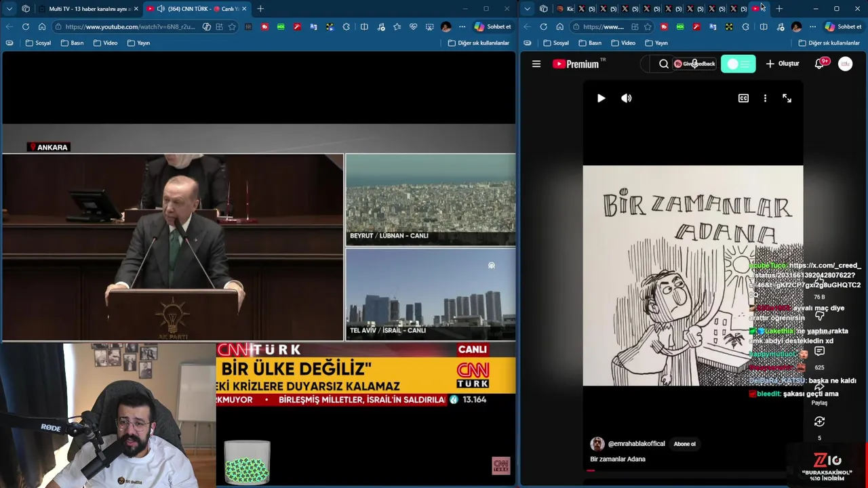
Task: Switch to the Kick tab in right browser
Action: pyautogui.click(x=565, y=9)
